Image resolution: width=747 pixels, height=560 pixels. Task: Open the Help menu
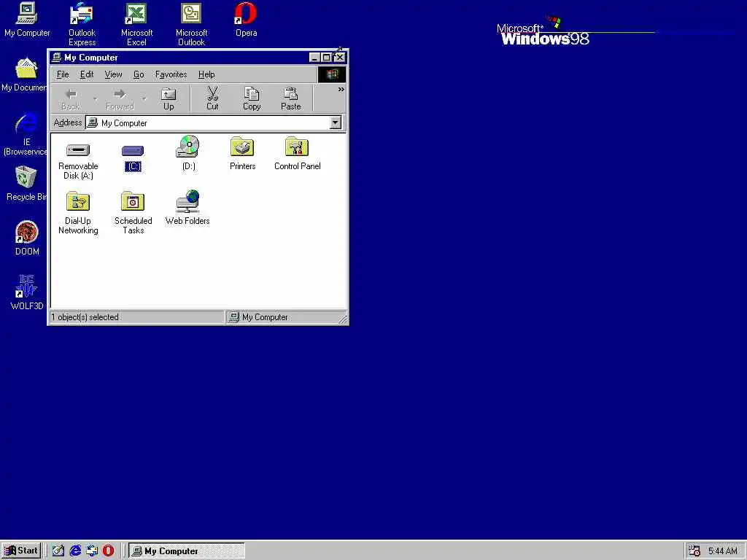coord(206,74)
